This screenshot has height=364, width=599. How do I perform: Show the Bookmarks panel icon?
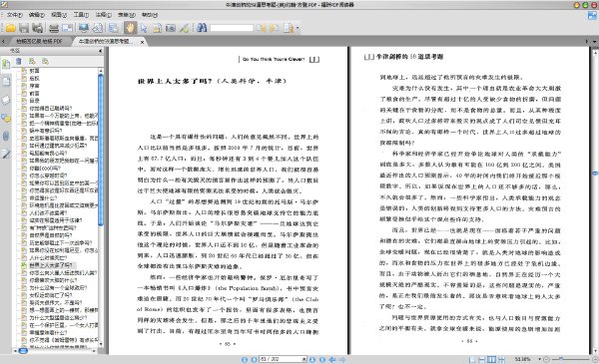tap(6, 64)
